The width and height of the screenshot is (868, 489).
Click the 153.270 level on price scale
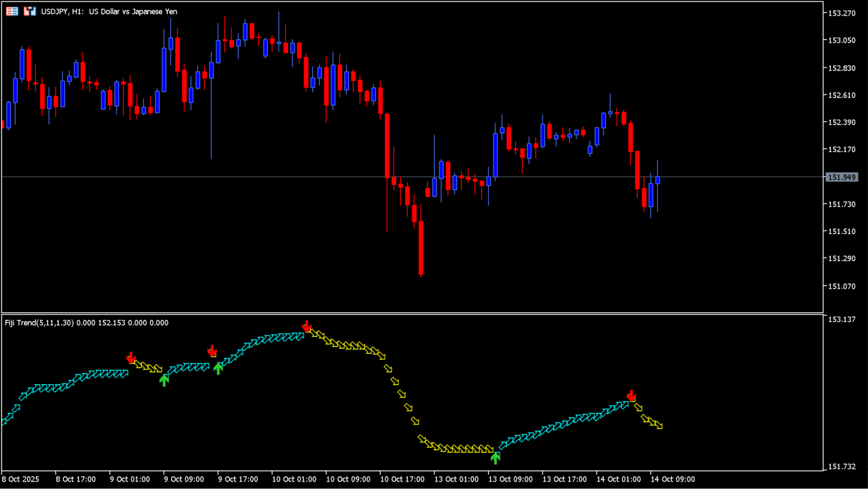[842, 13]
